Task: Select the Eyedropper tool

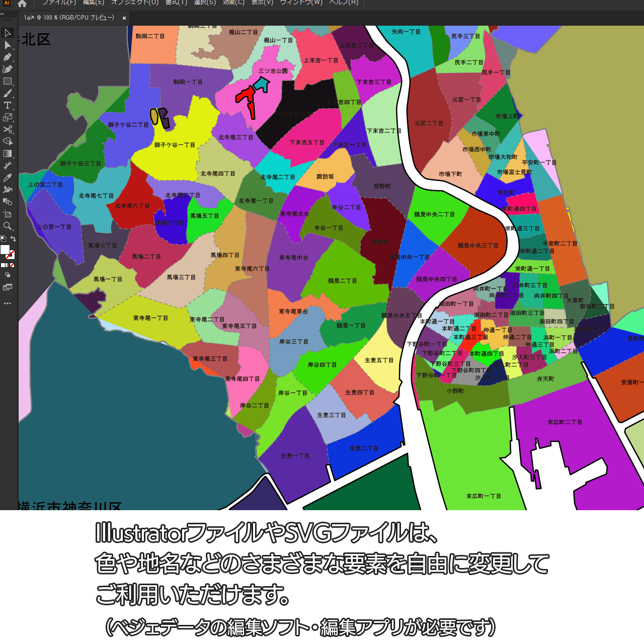Action: (x=8, y=178)
